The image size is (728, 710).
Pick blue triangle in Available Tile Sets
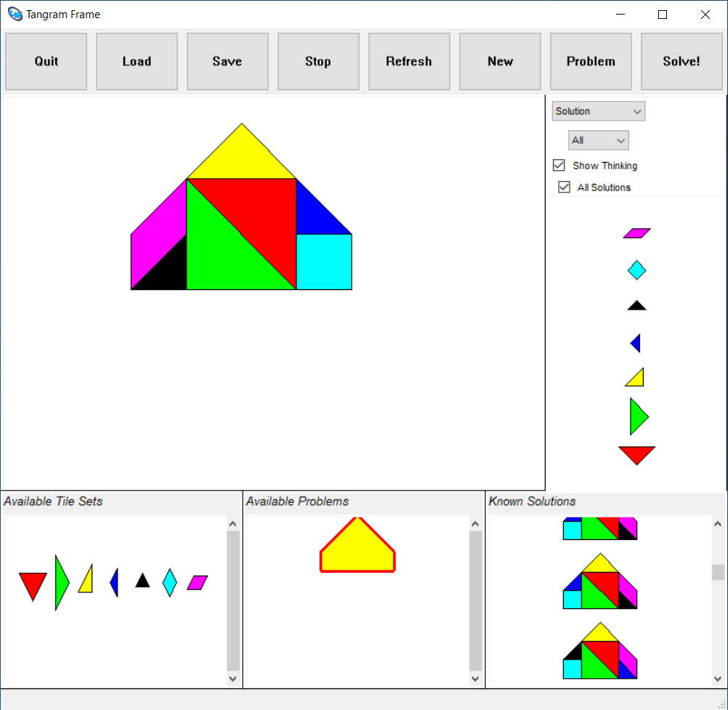pyautogui.click(x=115, y=582)
